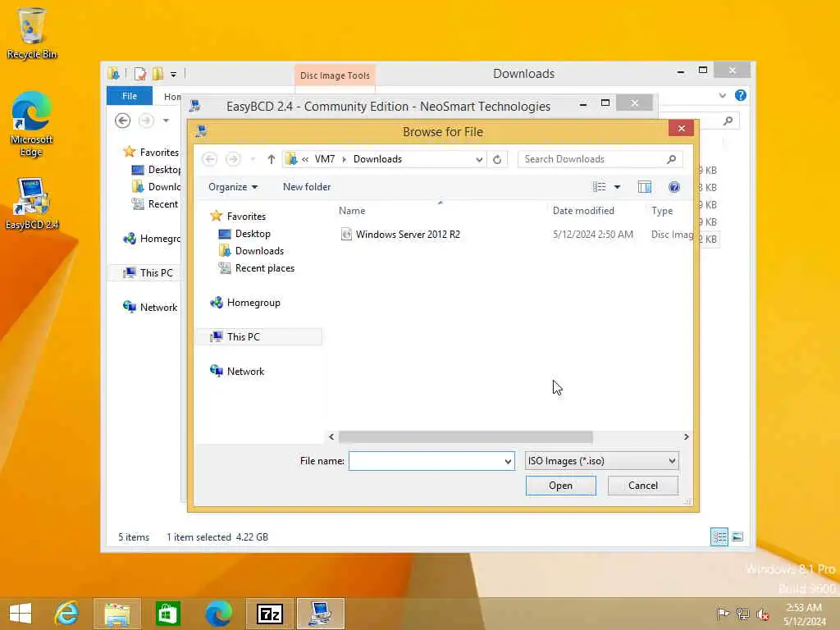Open Internet Explorer from taskbar
The width and height of the screenshot is (840, 630).
tap(67, 614)
